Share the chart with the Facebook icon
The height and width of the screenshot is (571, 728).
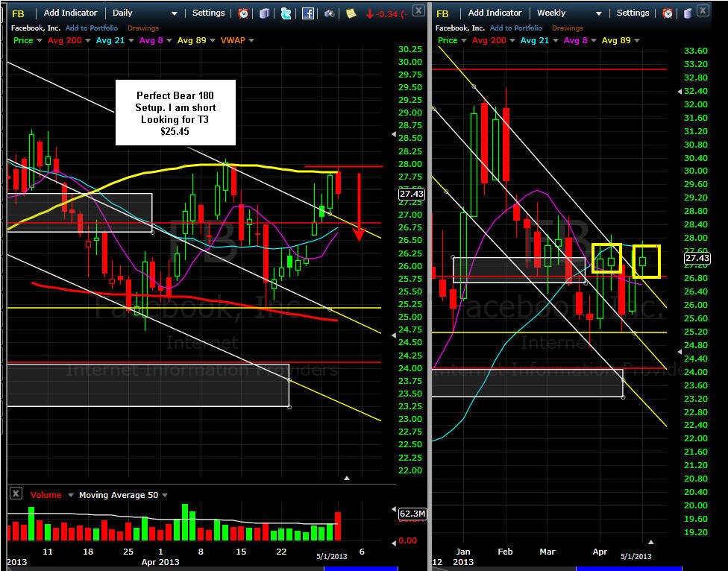[x=307, y=13]
